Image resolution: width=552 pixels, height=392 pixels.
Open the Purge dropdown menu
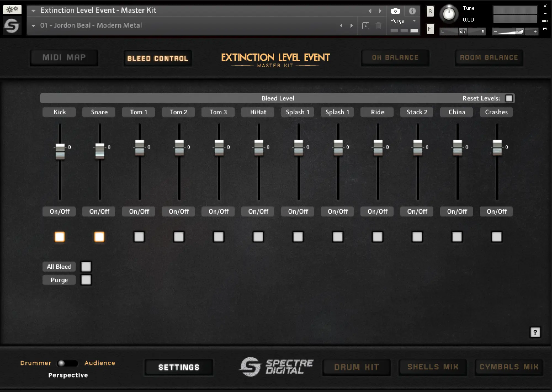414,21
